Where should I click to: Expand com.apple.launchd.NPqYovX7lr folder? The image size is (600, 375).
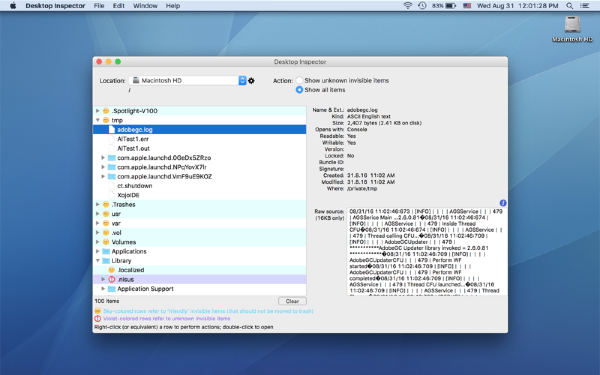point(103,167)
